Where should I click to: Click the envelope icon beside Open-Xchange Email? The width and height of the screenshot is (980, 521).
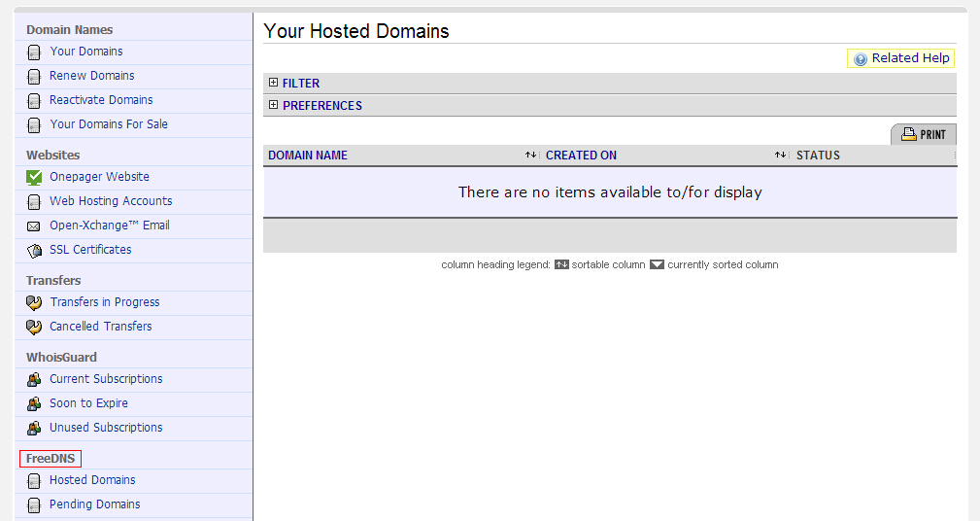34,226
